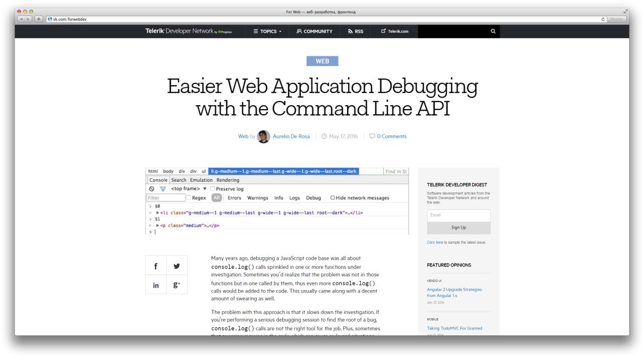
Task: Go forward with Safari's forward arrow
Action: (x=29, y=19)
